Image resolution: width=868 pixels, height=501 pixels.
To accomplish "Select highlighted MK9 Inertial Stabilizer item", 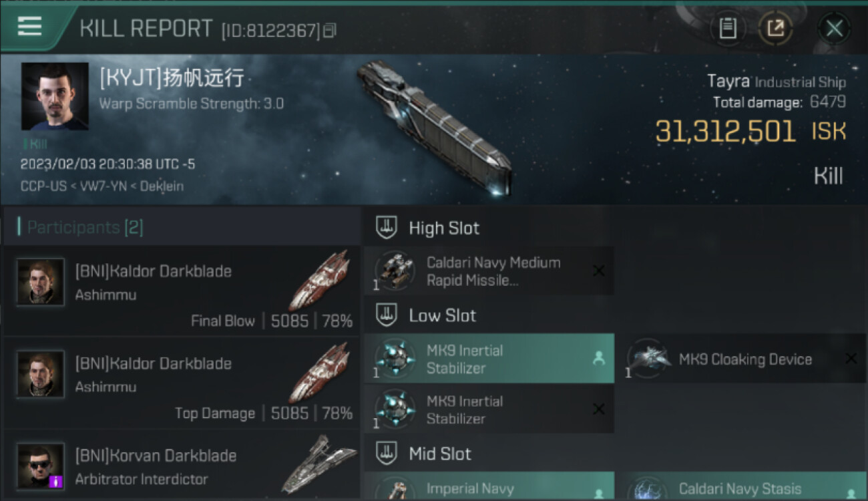I will tap(489, 359).
